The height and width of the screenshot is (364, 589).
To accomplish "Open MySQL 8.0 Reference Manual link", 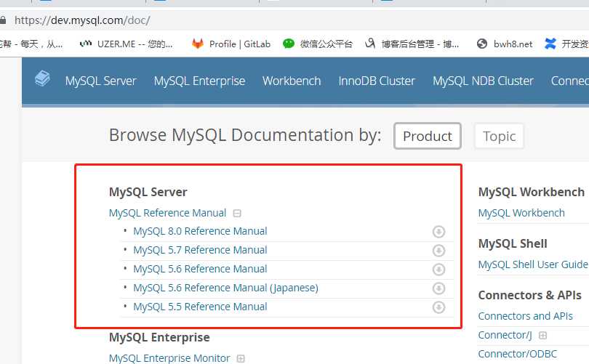I will point(200,231).
